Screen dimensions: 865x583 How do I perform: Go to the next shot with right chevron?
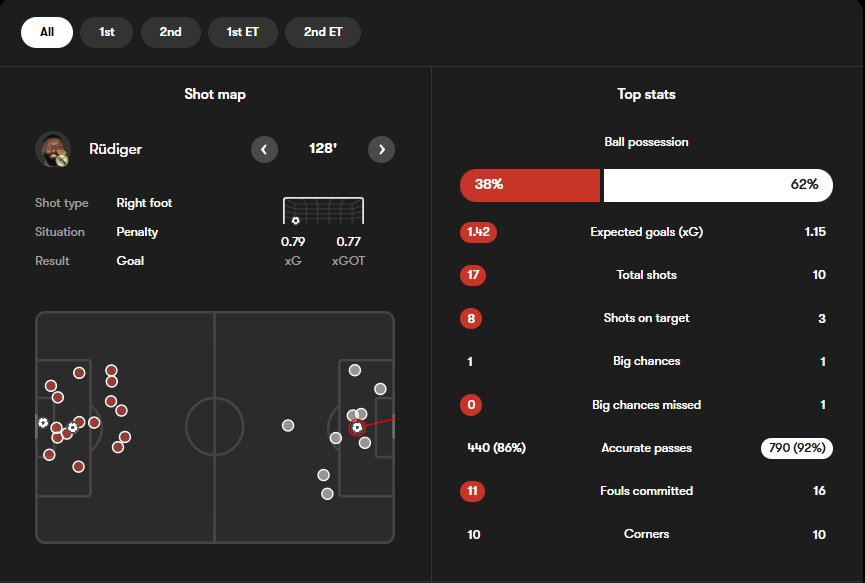coord(381,149)
